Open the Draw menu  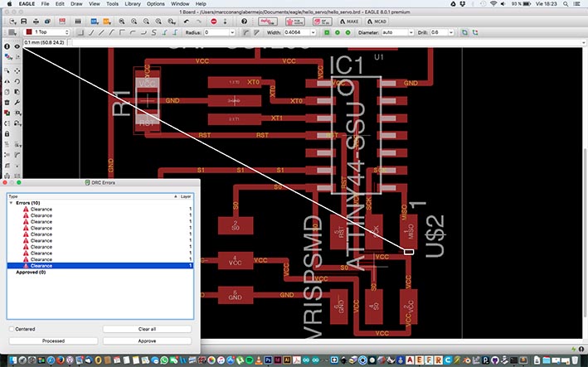pos(76,4)
